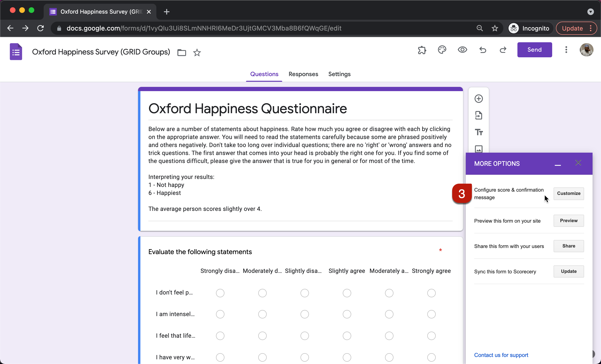Open the Contact us for support link
This screenshot has width=601, height=364.
pyautogui.click(x=501, y=355)
